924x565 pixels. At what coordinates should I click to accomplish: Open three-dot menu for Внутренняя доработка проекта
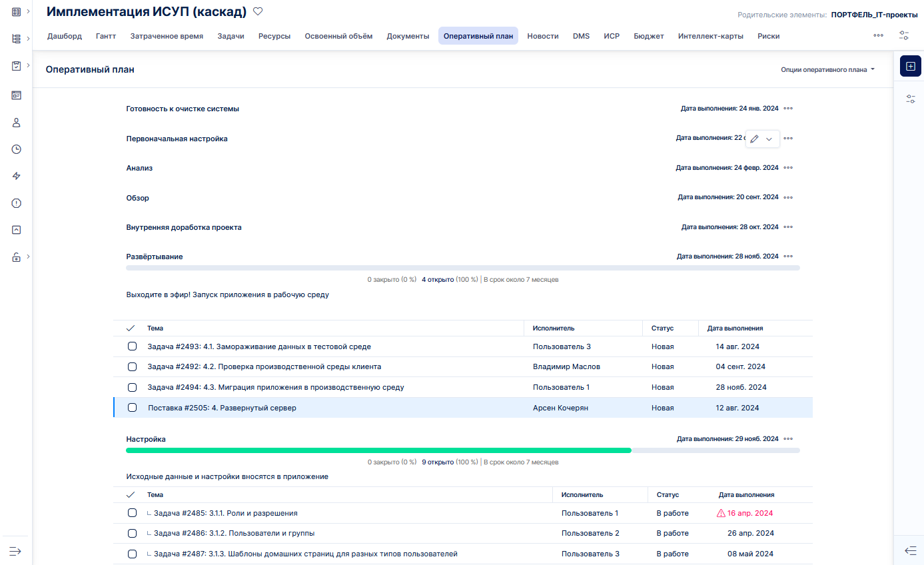coord(788,227)
